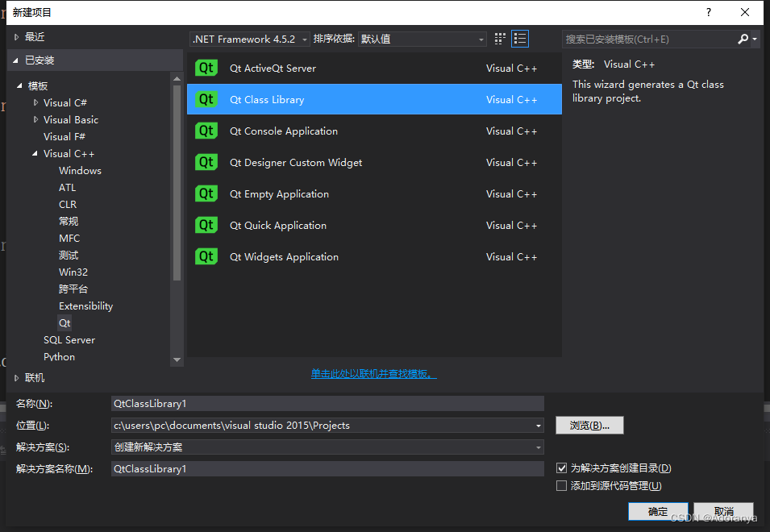Open the help question mark button
Screen dimensions: 770x532
pyautogui.click(x=709, y=12)
